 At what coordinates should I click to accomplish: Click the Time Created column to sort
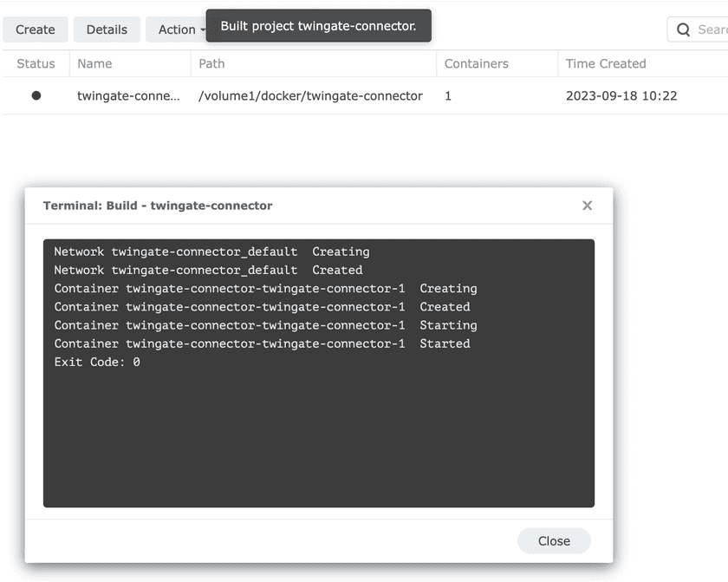[606, 63]
